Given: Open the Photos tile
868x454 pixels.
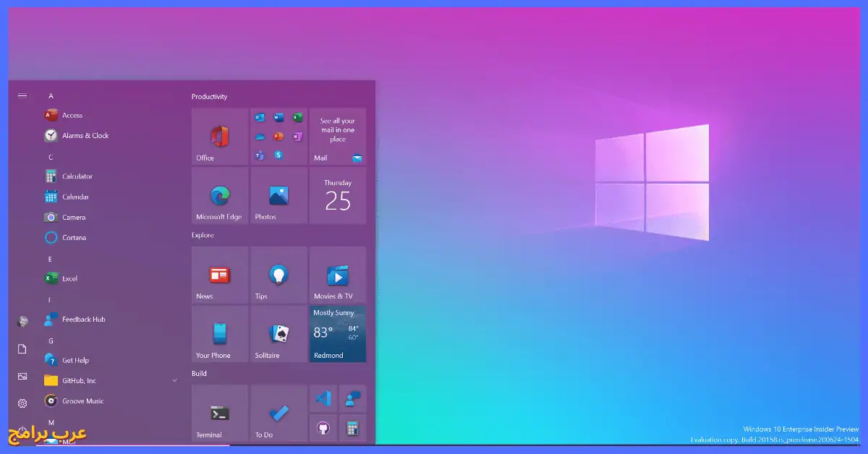Looking at the screenshot, I should point(278,195).
